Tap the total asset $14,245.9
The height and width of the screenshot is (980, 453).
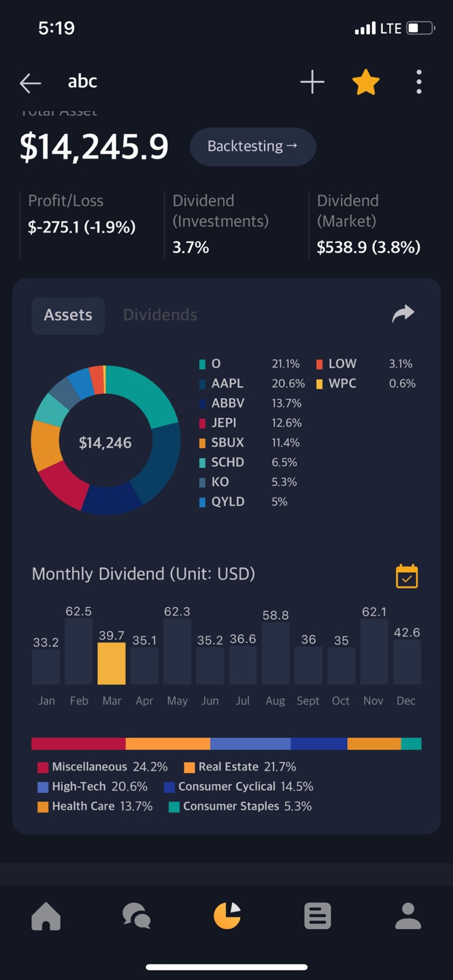click(x=94, y=146)
